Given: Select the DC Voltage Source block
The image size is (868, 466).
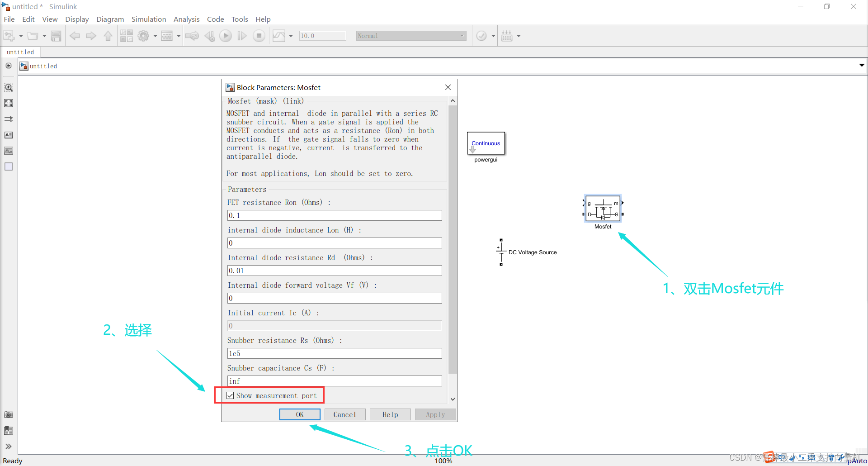Looking at the screenshot, I should pyautogui.click(x=501, y=252).
